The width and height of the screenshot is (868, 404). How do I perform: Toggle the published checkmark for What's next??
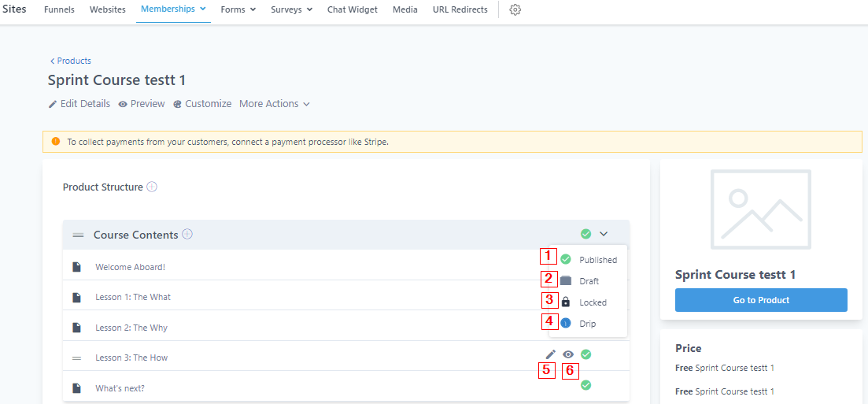(586, 385)
